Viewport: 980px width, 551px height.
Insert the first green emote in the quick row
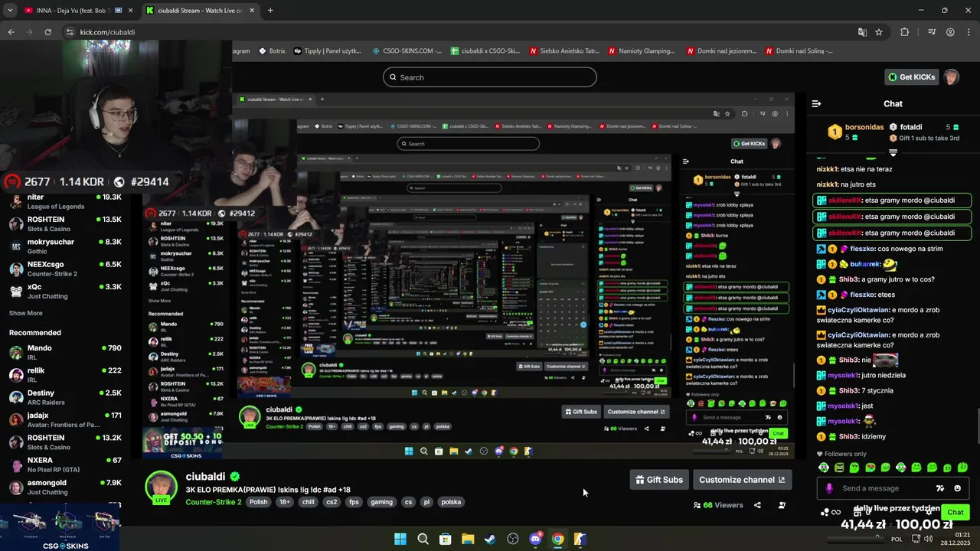point(824,468)
